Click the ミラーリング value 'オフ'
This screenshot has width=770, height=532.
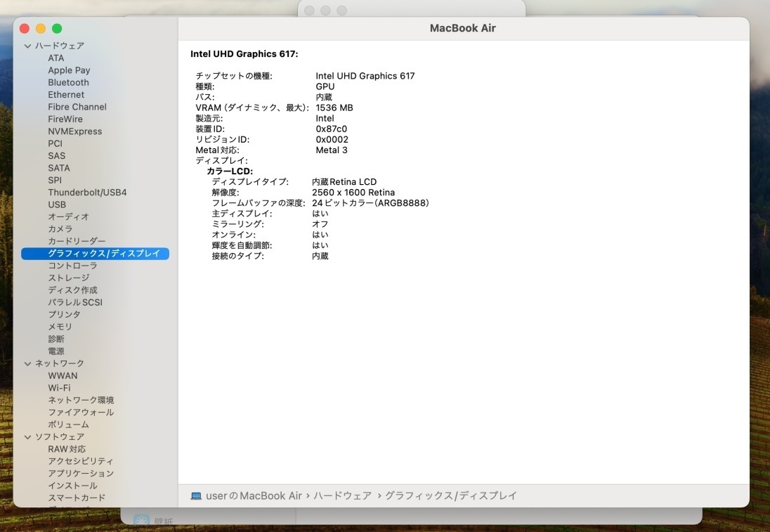tap(320, 224)
